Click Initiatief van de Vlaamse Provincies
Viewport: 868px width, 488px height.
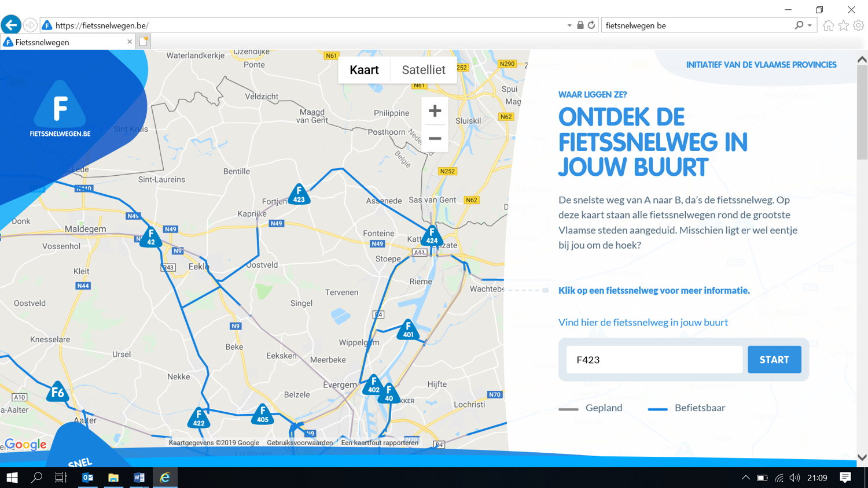tap(761, 65)
